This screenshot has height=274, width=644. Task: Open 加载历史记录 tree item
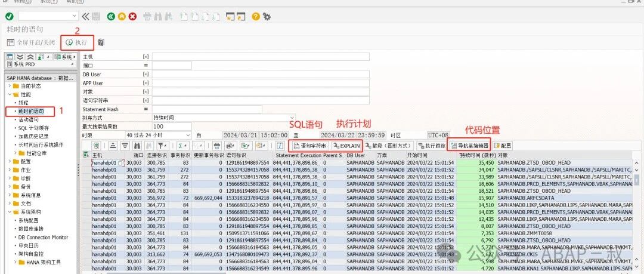click(33, 136)
